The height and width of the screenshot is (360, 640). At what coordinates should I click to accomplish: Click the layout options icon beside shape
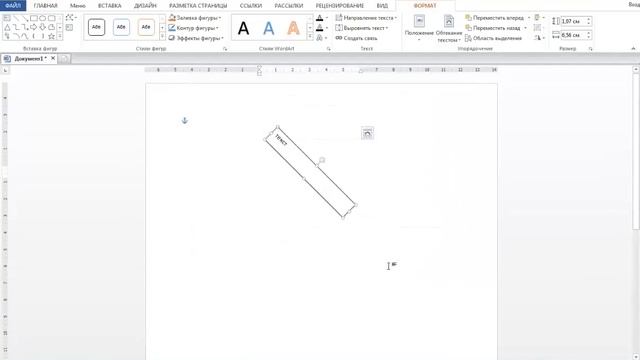click(367, 133)
